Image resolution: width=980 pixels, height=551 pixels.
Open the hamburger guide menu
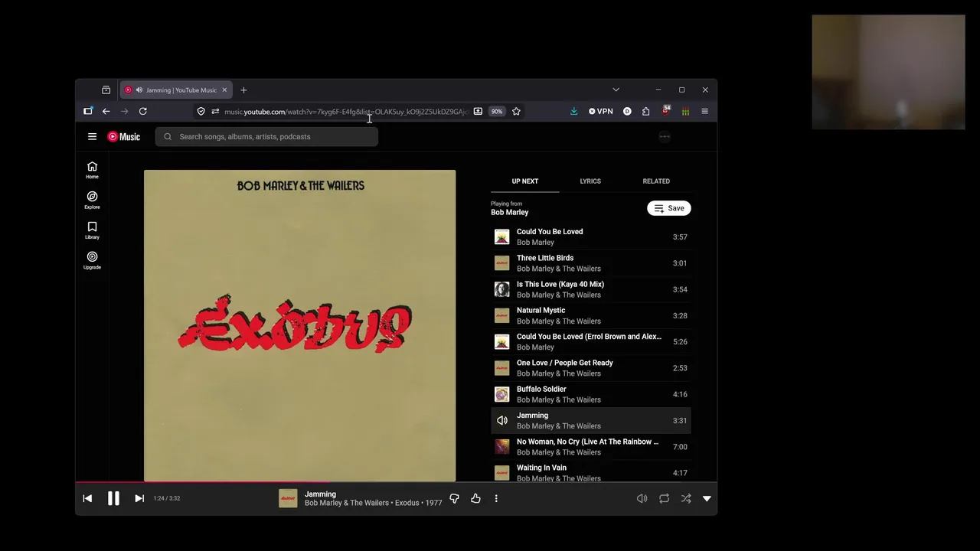[92, 136]
